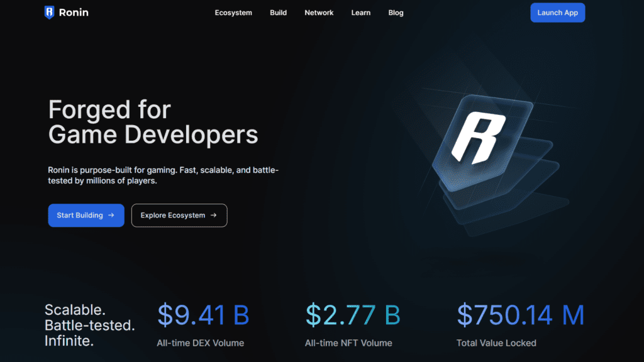This screenshot has height=362, width=644.
Task: Click the Ronin shield logo icon
Action: pyautogui.click(x=48, y=12)
